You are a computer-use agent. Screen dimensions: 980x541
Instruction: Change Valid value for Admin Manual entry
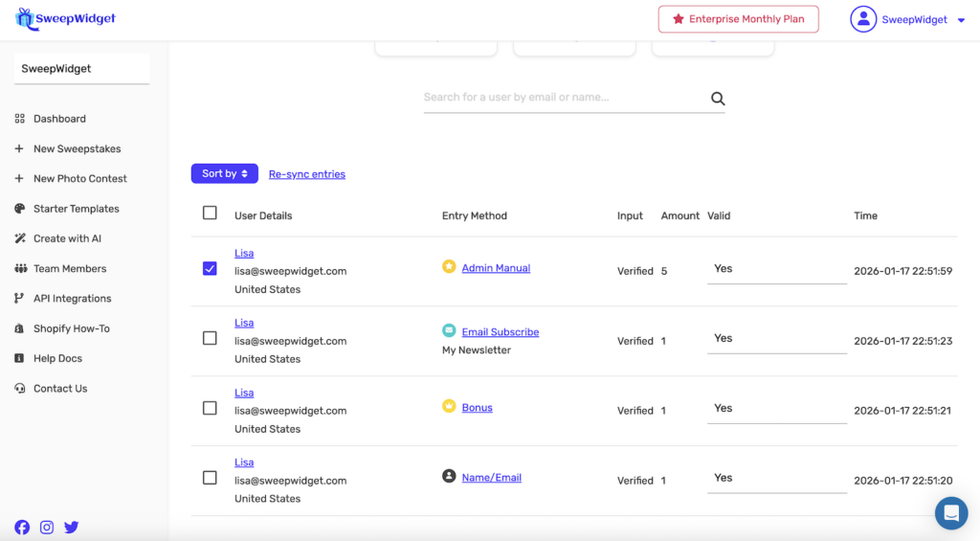776,270
